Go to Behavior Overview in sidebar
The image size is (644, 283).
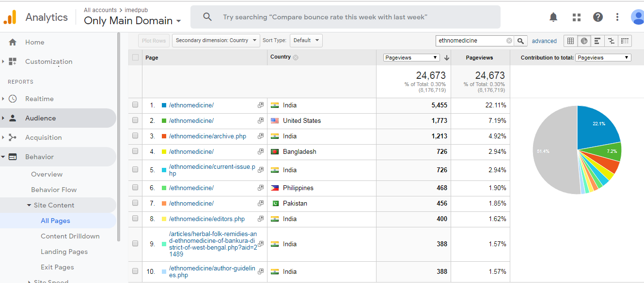coord(47,174)
